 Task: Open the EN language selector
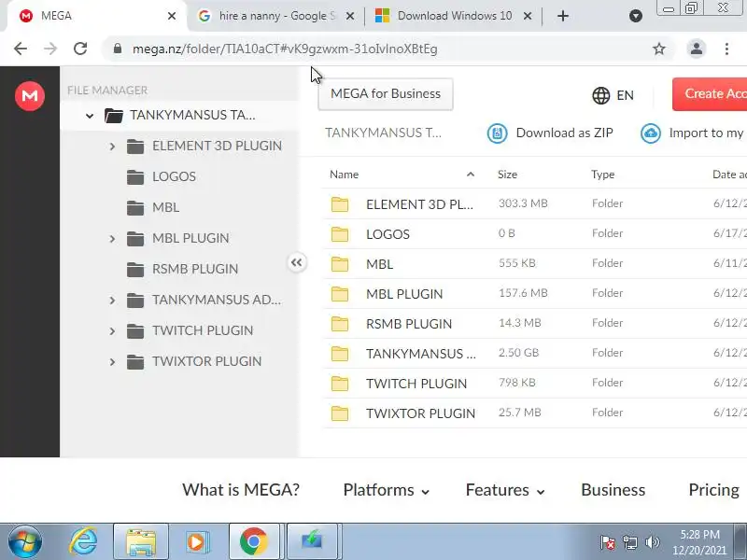point(613,95)
